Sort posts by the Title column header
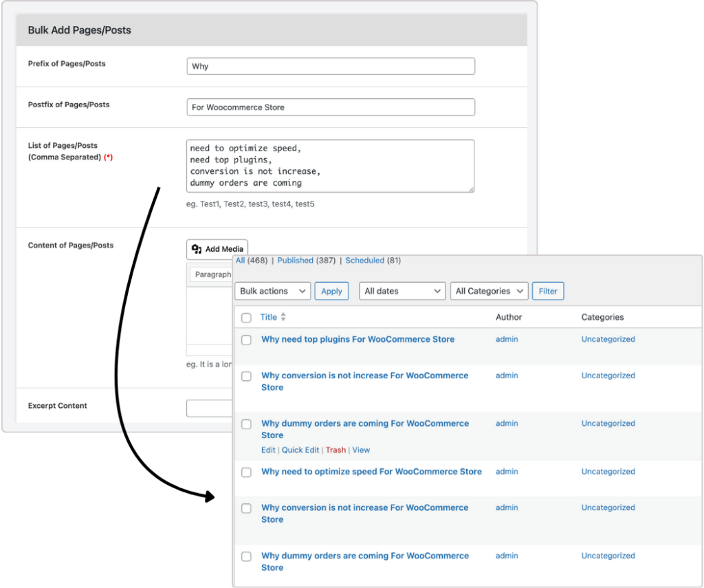The height and width of the screenshot is (588, 704). (268, 317)
